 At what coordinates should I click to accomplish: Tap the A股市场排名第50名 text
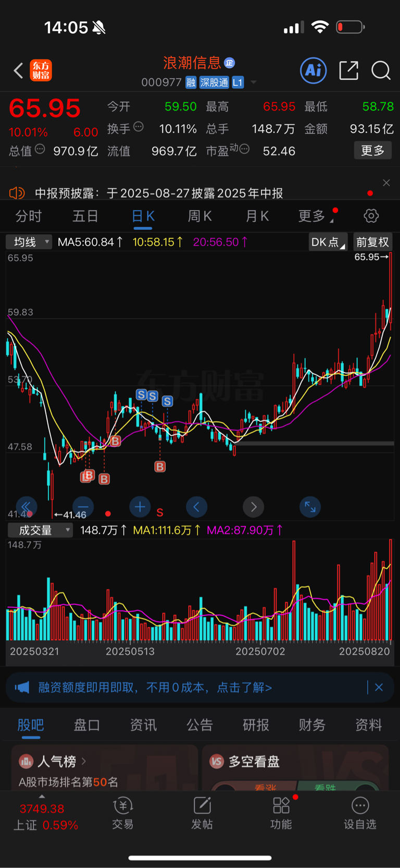coord(68,782)
